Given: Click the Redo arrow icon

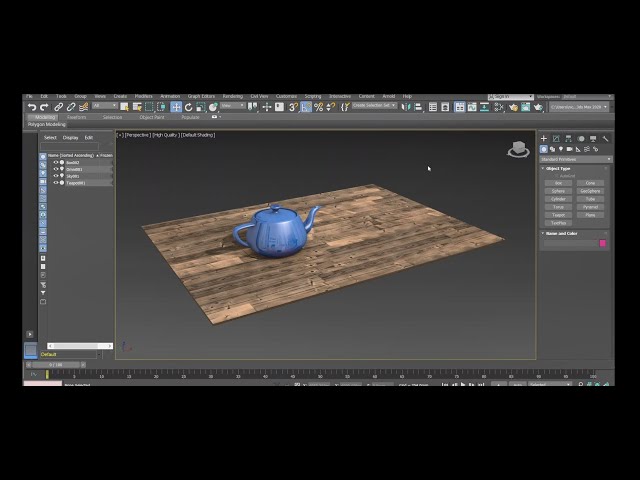Looking at the screenshot, I should click(44, 107).
